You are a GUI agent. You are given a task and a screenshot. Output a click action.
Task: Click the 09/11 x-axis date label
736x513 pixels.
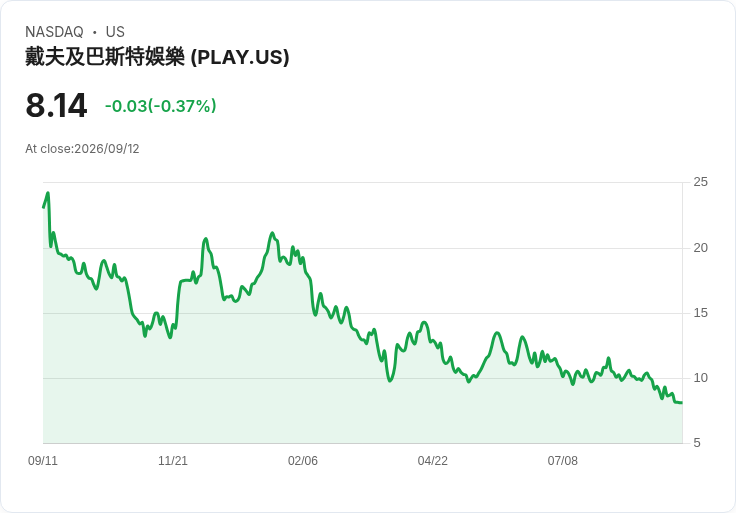tap(43, 461)
